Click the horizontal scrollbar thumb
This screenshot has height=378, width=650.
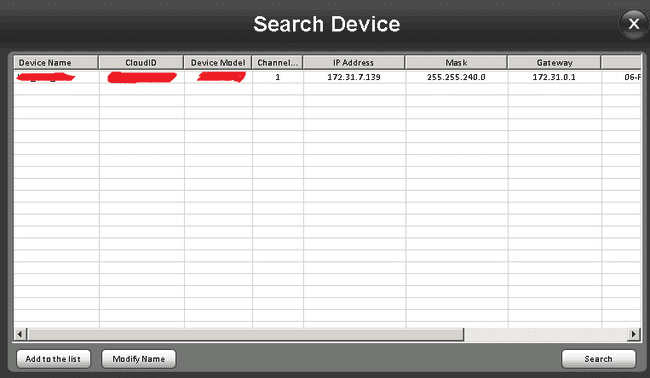(245, 334)
